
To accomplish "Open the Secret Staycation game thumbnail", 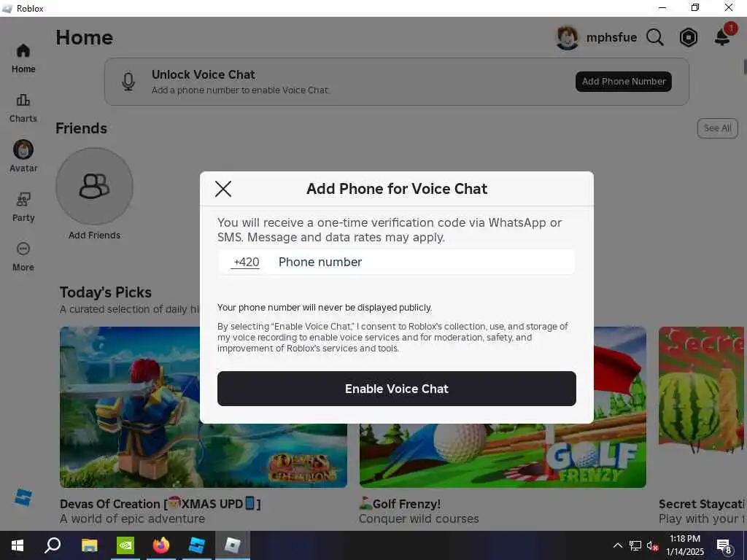I will pyautogui.click(x=701, y=389).
